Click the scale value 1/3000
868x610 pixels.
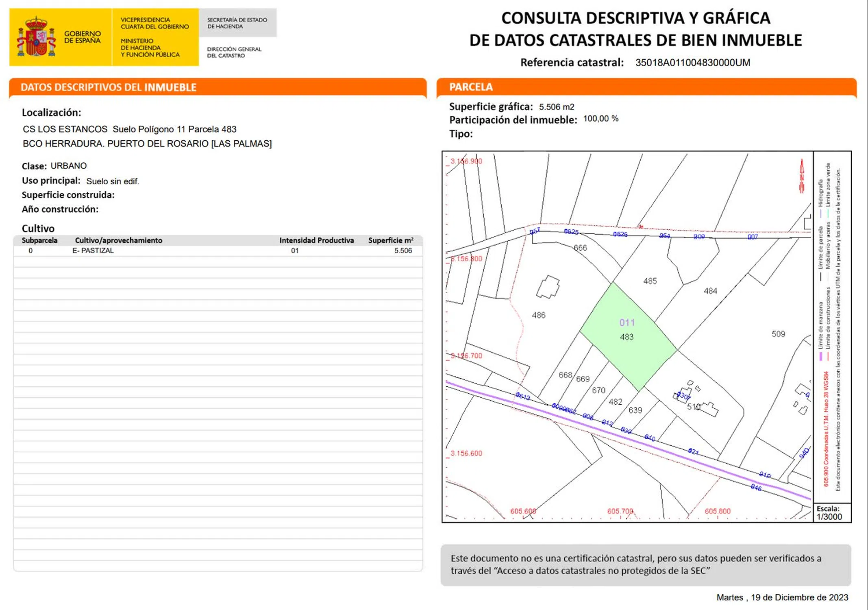click(829, 517)
